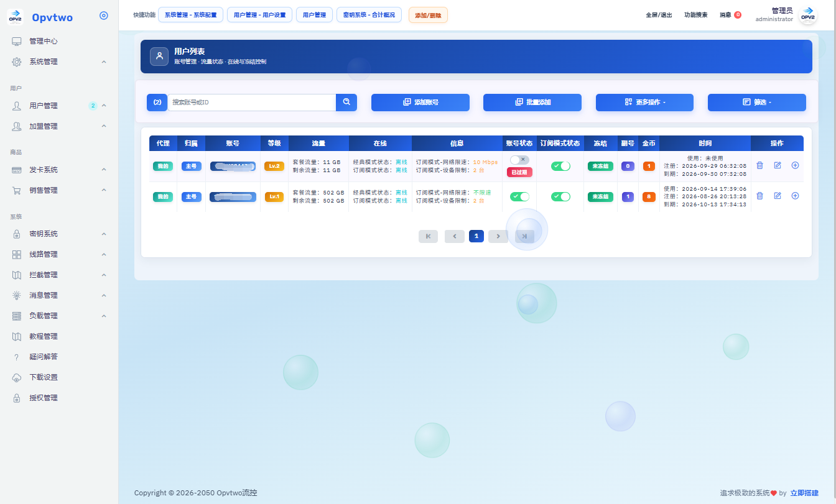Click the user icon in 用户列表 header

coord(159,56)
